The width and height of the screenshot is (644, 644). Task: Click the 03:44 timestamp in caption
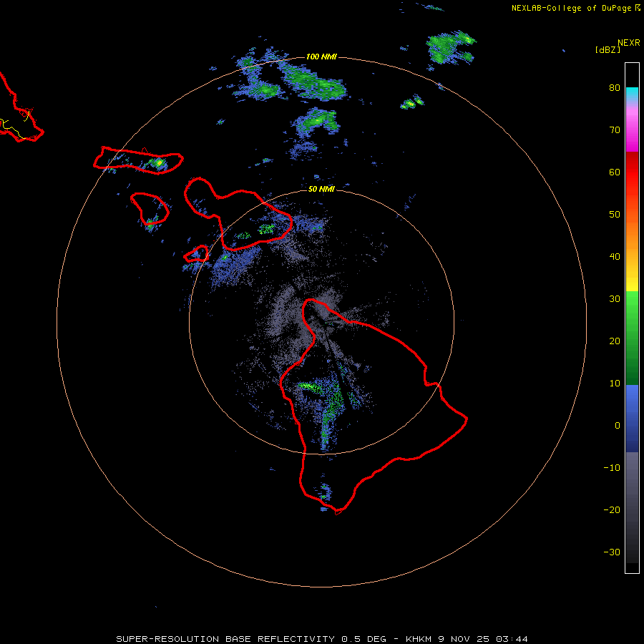coord(512,639)
